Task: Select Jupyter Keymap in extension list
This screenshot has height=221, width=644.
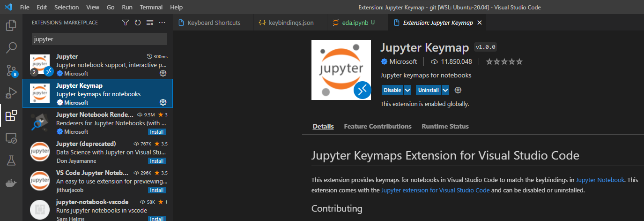Action: [98, 93]
